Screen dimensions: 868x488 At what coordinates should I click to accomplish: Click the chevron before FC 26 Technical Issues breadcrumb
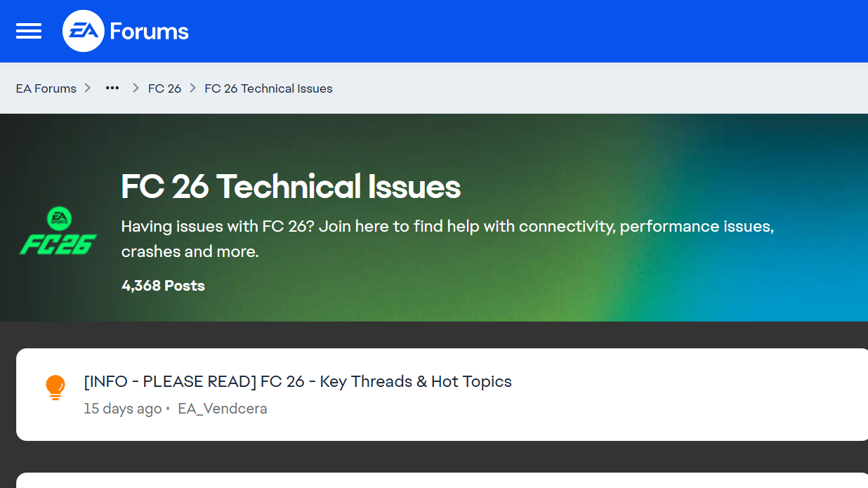[192, 88]
